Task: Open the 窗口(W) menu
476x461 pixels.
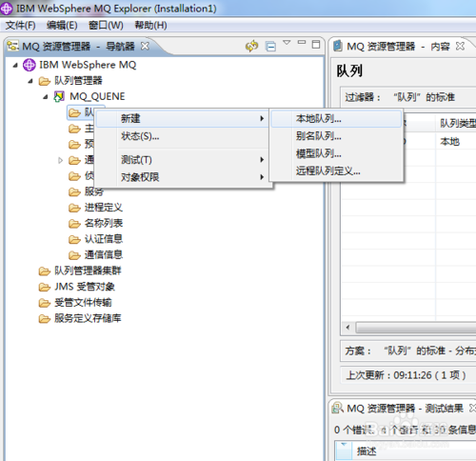Action: pyautogui.click(x=106, y=25)
